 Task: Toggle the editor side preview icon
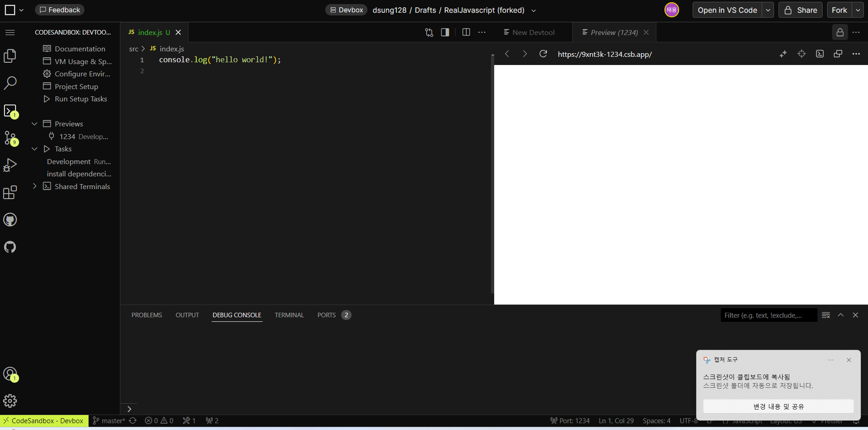click(445, 32)
